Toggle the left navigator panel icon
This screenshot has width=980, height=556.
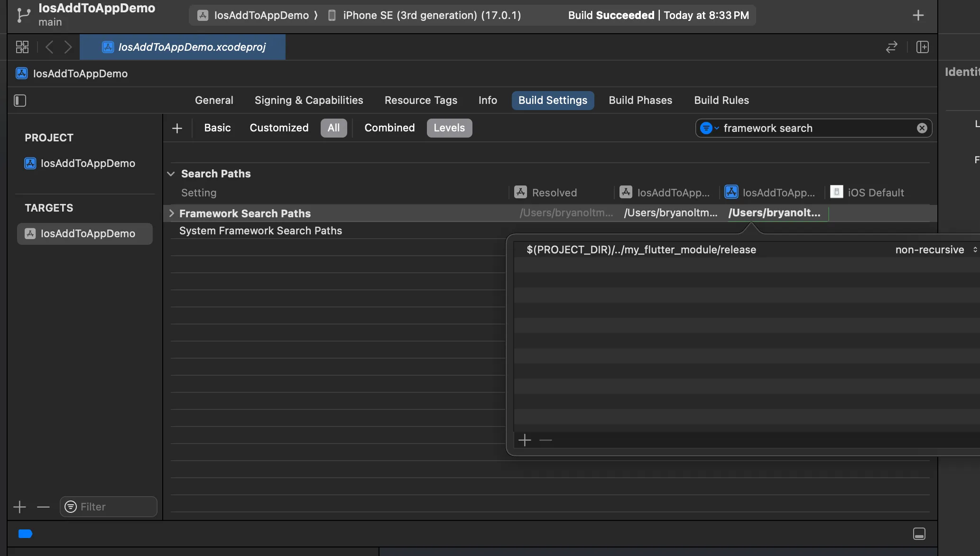pyautogui.click(x=20, y=101)
